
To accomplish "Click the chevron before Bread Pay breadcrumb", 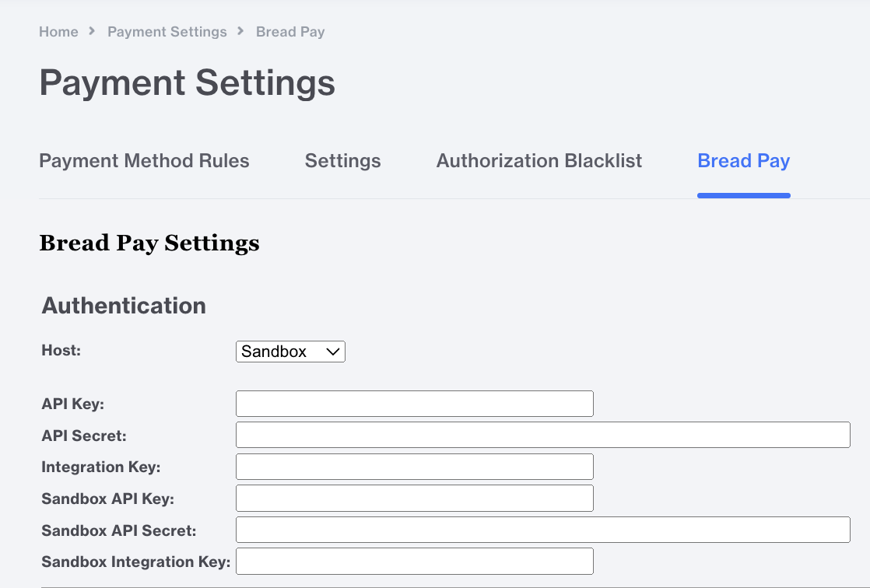I will click(x=241, y=31).
